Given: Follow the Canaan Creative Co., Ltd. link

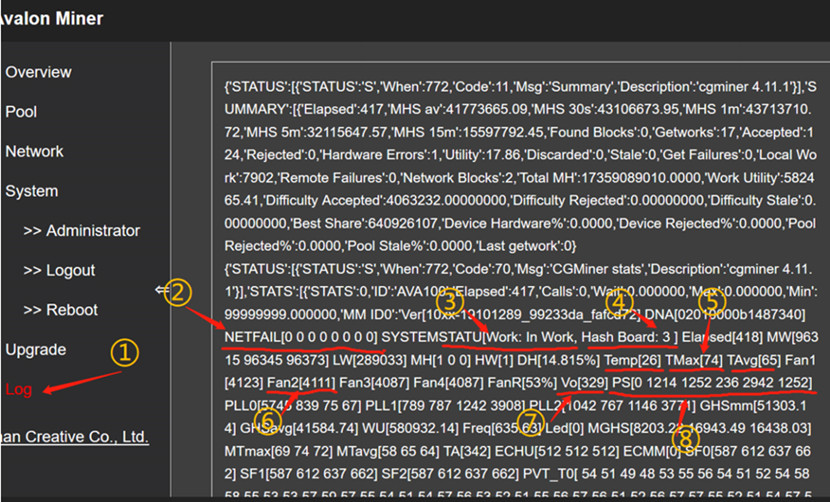Looking at the screenshot, I should click(x=74, y=437).
